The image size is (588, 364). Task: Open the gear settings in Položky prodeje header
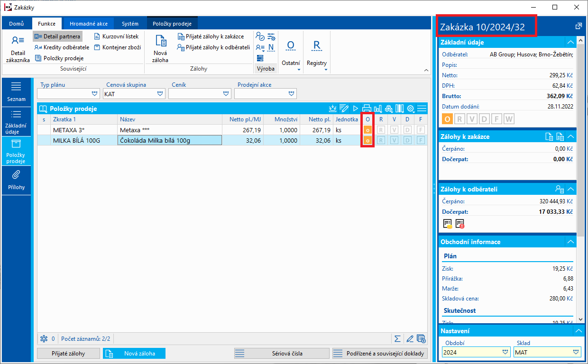pyautogui.click(x=411, y=109)
